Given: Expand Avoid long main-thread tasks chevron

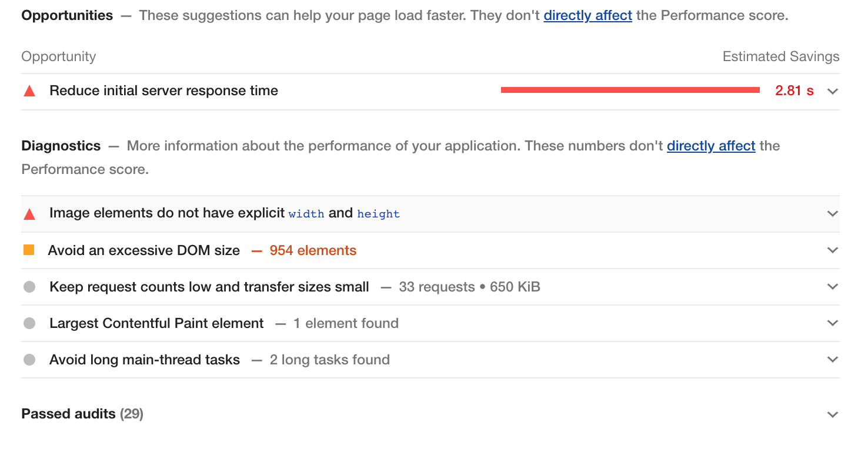Looking at the screenshot, I should (x=832, y=360).
